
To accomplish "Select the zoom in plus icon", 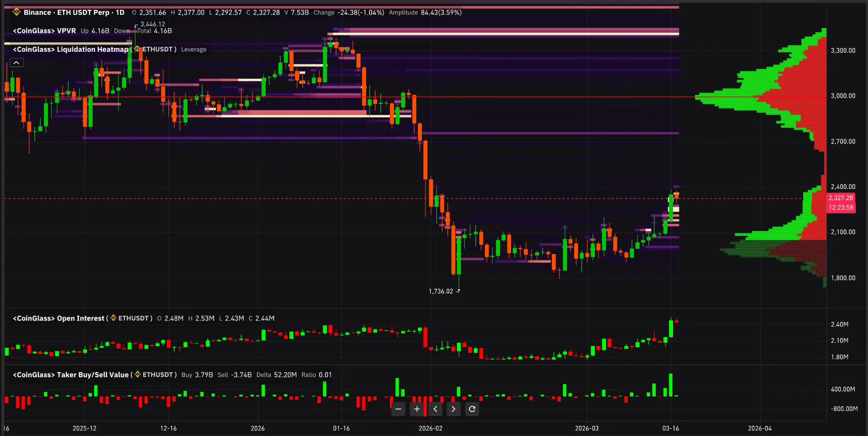I will pyautogui.click(x=417, y=409).
